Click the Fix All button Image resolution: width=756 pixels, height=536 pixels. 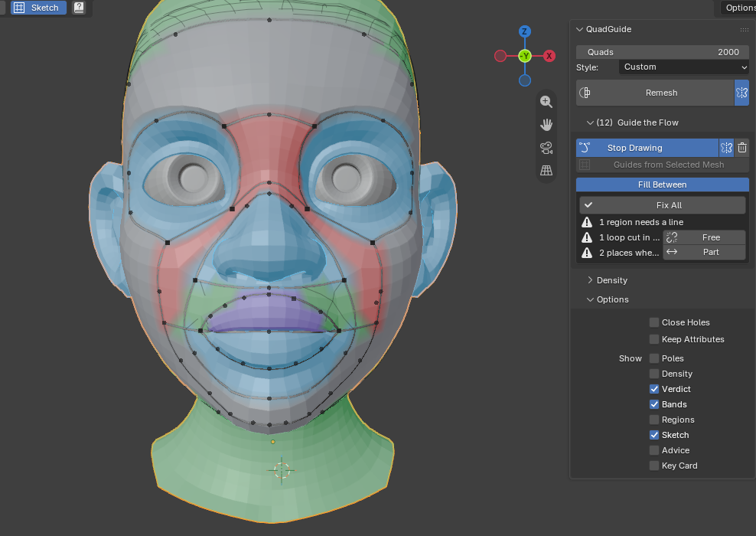point(663,205)
